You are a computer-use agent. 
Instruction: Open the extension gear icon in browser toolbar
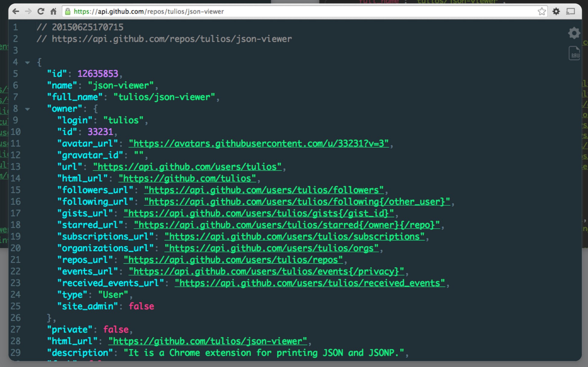[556, 11]
